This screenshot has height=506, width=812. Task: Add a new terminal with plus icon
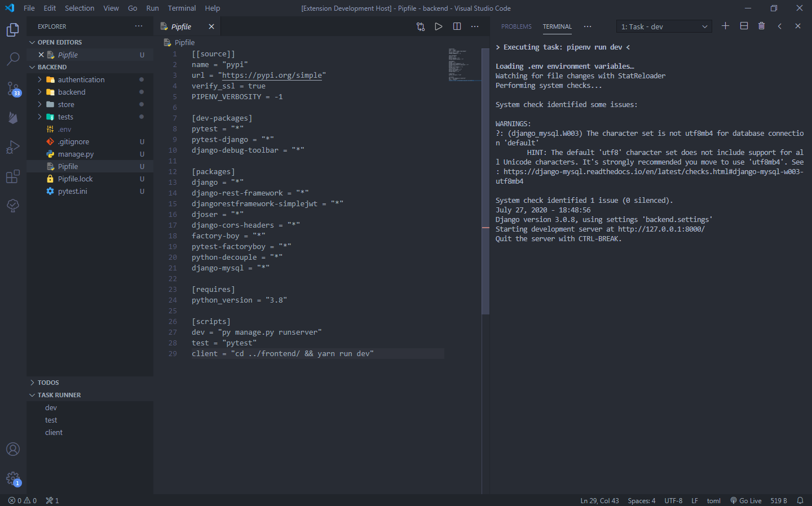coord(726,26)
